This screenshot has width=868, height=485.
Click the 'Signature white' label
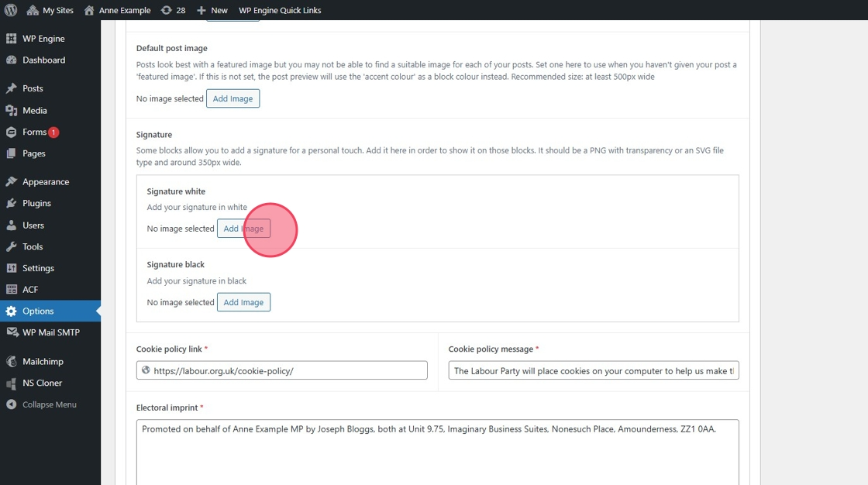176,191
